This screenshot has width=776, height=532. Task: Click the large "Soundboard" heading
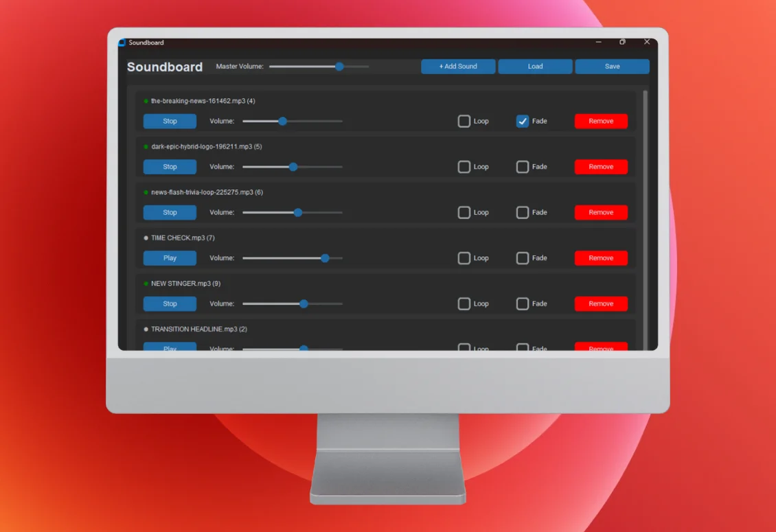[165, 67]
